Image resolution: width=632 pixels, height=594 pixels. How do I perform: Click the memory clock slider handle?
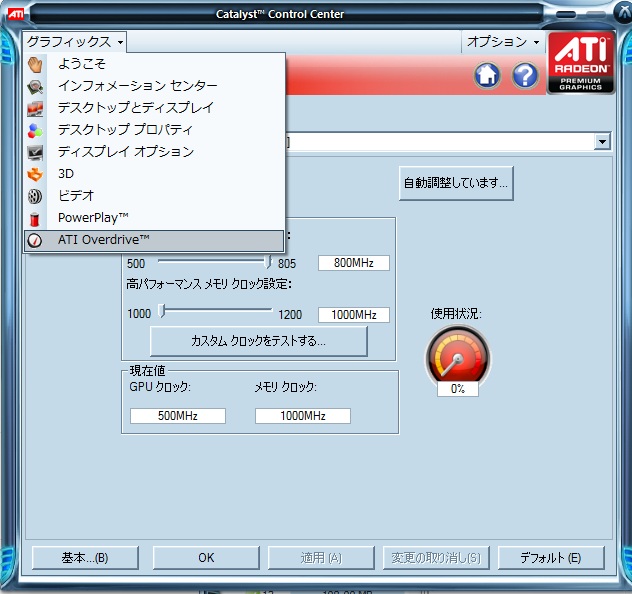[x=162, y=311]
